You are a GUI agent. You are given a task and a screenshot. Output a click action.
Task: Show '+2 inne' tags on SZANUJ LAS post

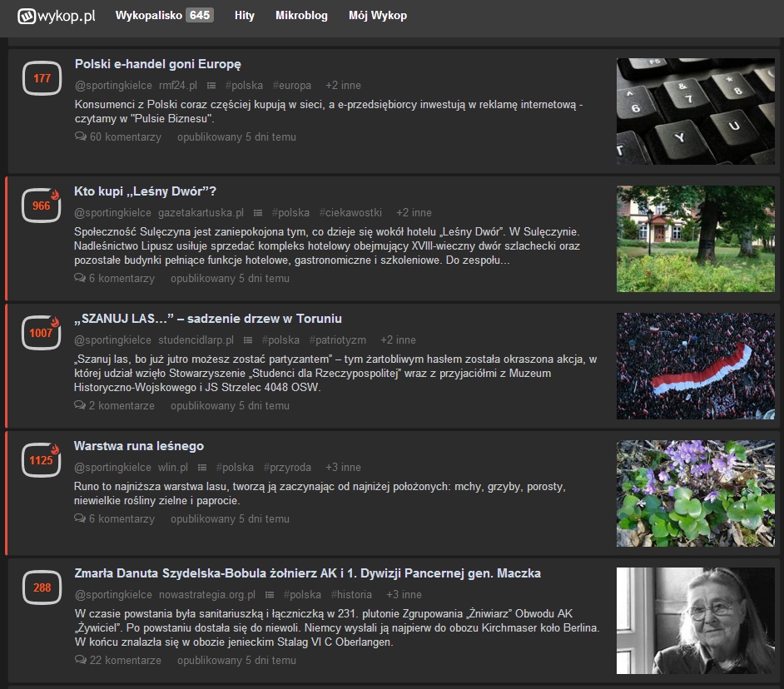398,340
